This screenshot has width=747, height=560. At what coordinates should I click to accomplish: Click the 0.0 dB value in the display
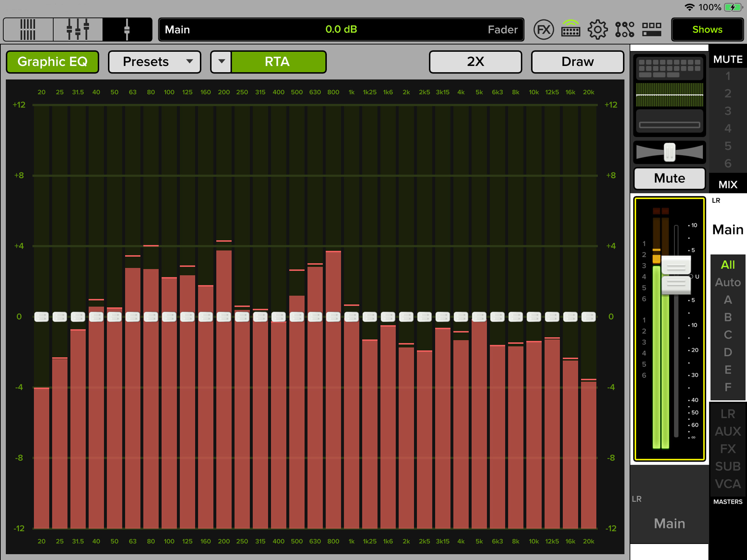click(341, 29)
